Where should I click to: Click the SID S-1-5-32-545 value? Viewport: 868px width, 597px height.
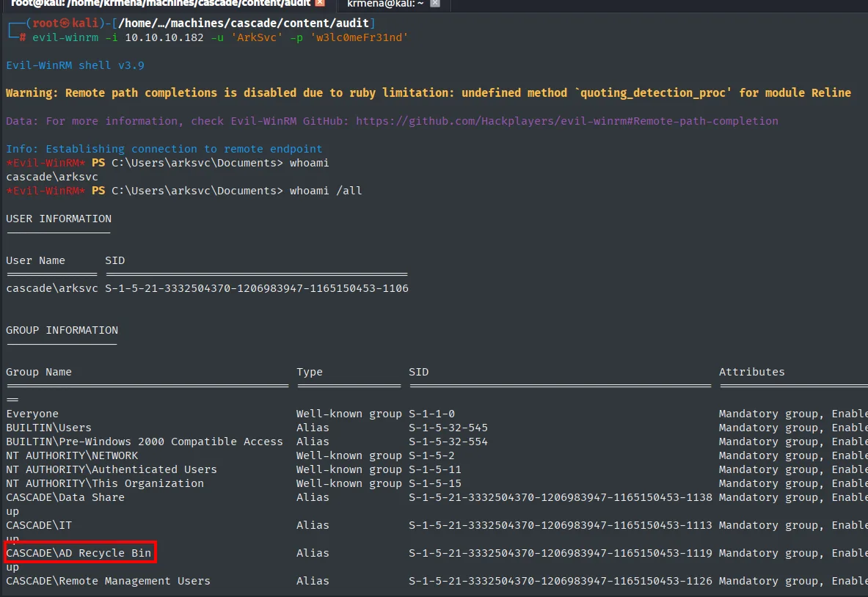click(448, 427)
